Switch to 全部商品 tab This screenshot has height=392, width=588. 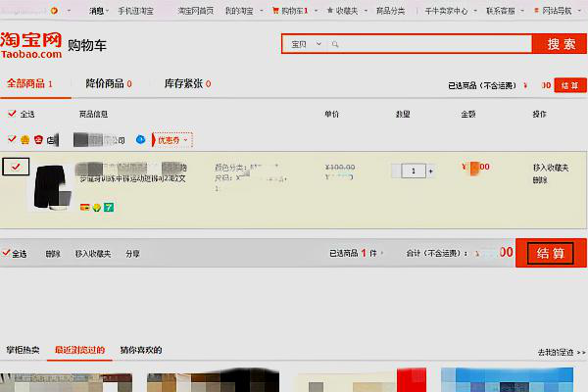pos(30,83)
